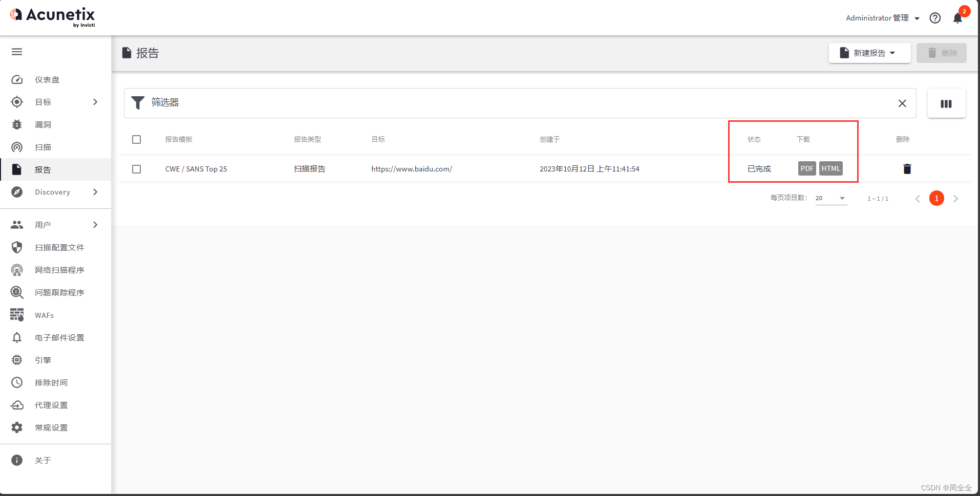The width and height of the screenshot is (980, 496).
Task: Click 网络扫描程序 network scanner icon
Action: 17,270
